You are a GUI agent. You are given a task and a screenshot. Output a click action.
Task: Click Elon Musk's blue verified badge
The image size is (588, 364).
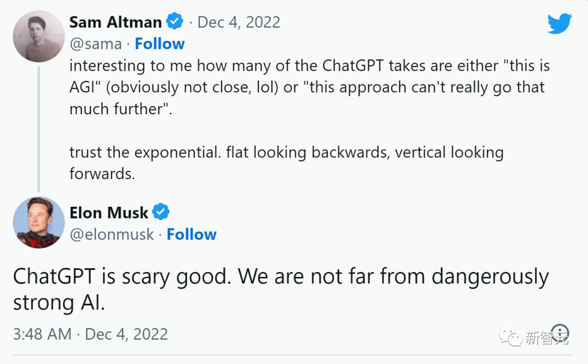pos(161,212)
